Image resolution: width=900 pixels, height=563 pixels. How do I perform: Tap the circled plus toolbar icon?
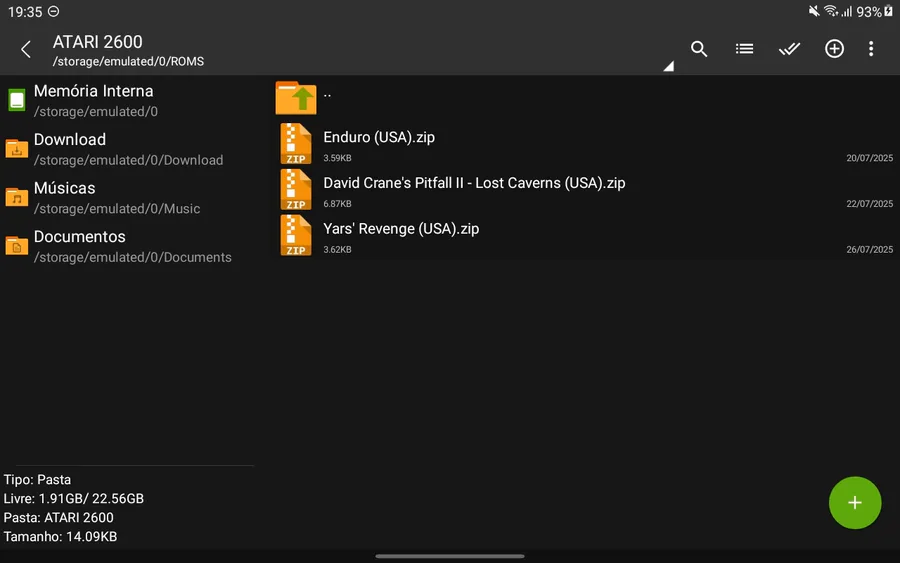[834, 49]
